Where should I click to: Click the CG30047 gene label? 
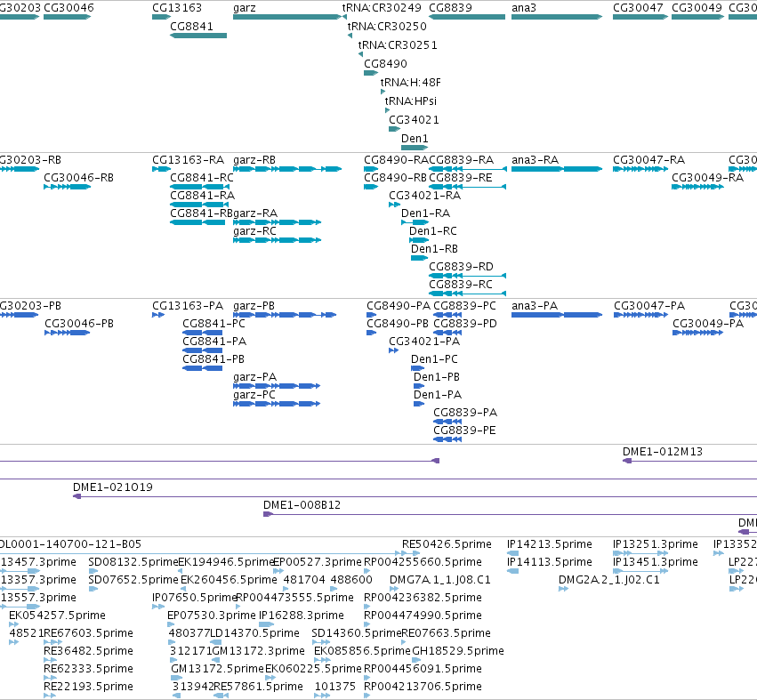tap(638, 8)
